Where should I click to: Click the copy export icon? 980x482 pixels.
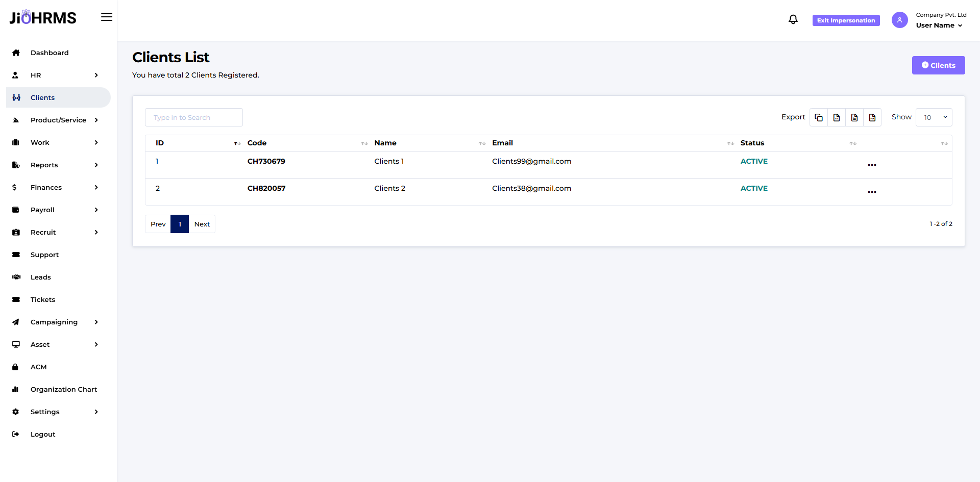pyautogui.click(x=819, y=117)
